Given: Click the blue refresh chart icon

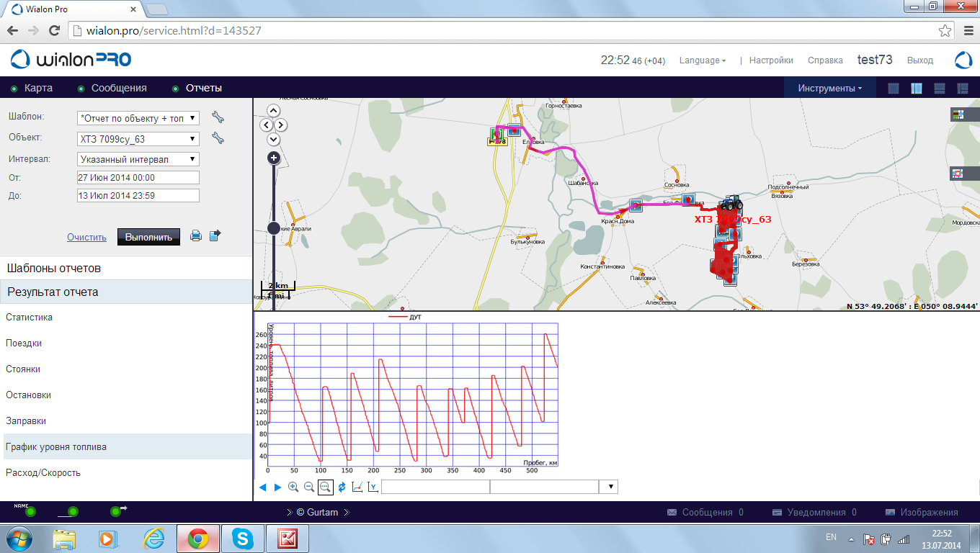Looking at the screenshot, I should point(342,487).
